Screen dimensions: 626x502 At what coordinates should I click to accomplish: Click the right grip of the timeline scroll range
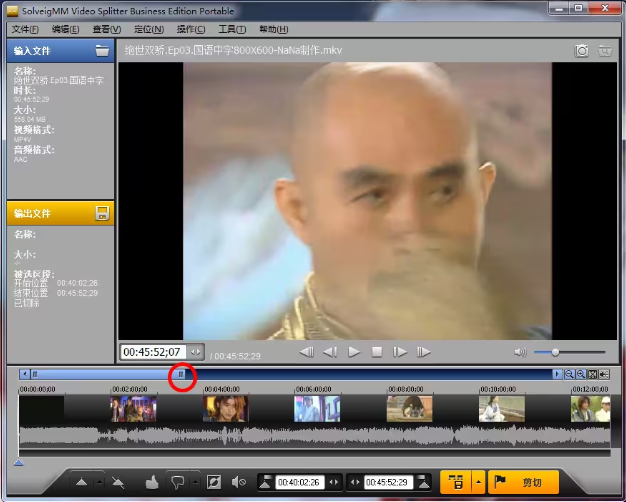point(181,374)
